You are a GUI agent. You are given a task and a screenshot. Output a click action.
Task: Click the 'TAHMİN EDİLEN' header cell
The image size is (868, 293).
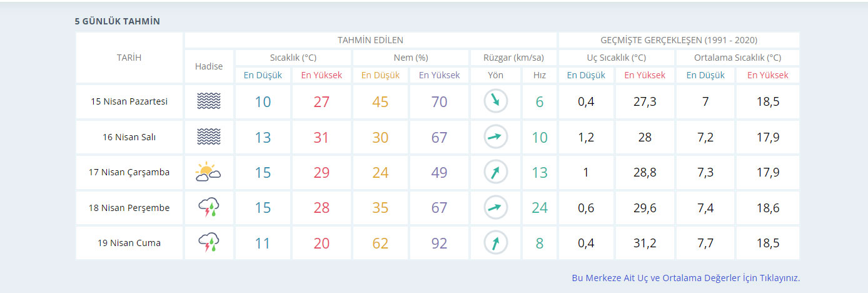[370, 40]
